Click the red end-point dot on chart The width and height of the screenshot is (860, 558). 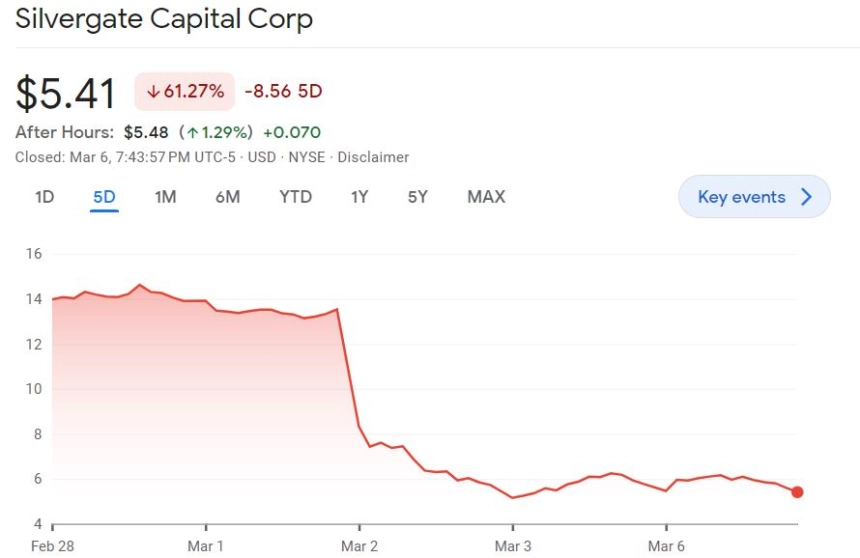point(797,492)
